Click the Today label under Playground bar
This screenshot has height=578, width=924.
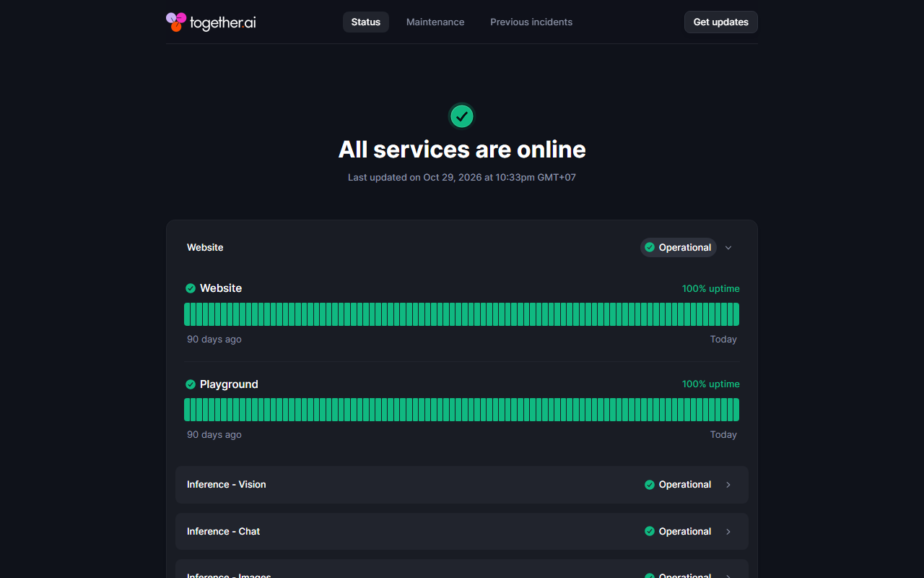[723, 435]
